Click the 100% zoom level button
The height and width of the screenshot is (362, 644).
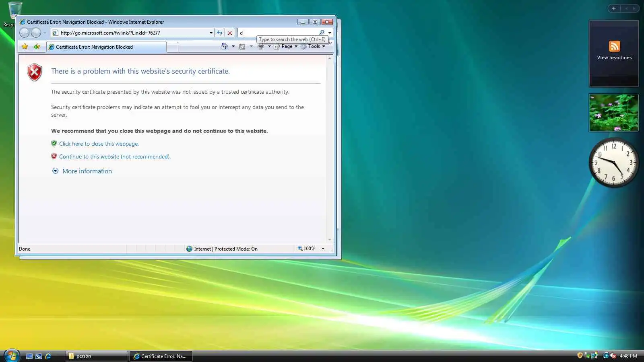[x=307, y=249]
